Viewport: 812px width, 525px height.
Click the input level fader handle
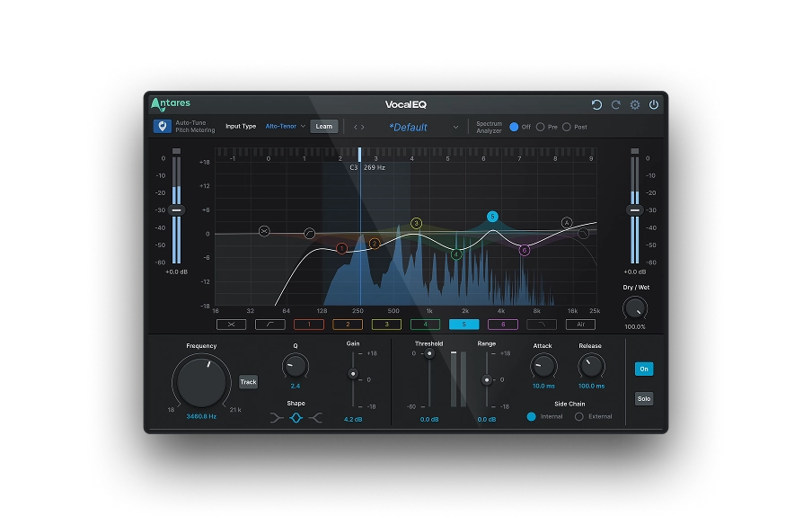pos(177,209)
